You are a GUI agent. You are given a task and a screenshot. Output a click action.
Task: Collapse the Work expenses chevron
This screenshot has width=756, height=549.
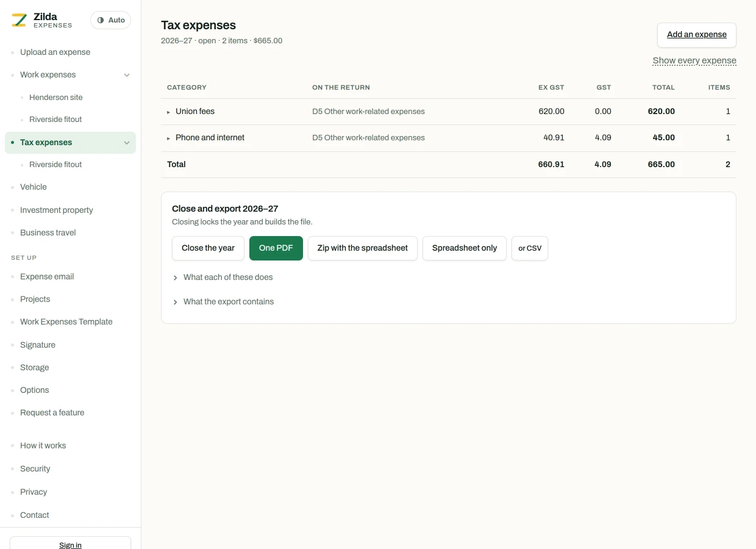tap(127, 75)
